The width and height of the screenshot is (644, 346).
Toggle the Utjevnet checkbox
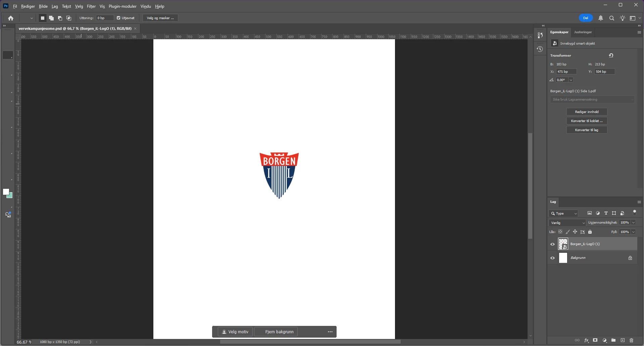(118, 18)
